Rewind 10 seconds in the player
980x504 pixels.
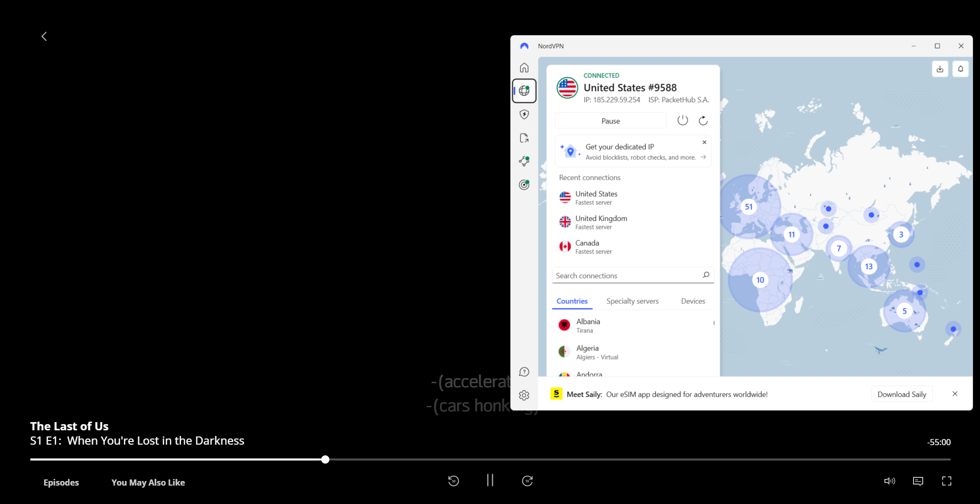[x=454, y=481]
